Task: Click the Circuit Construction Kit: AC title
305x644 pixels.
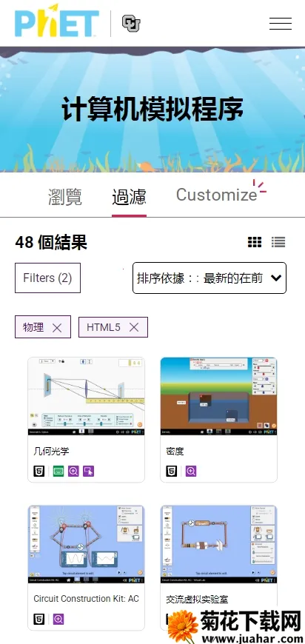Action: [x=86, y=599]
